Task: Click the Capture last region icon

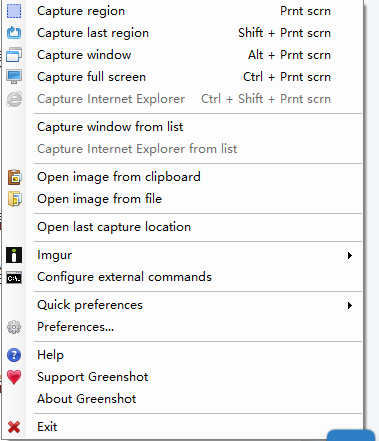Action: (14, 33)
